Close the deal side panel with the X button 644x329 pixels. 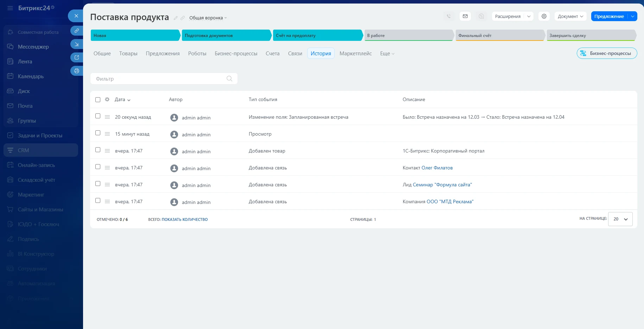[x=76, y=16]
